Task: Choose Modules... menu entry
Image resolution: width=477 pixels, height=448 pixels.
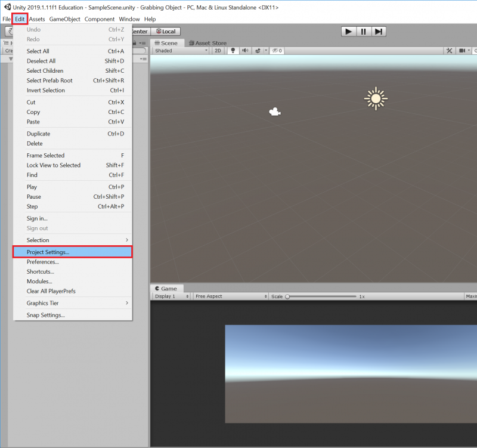Action: pos(72,281)
